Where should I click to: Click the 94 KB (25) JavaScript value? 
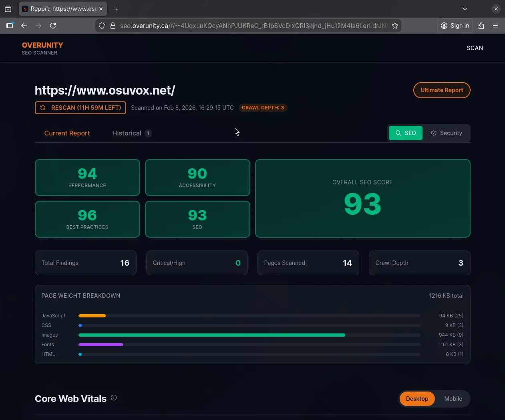[451, 316]
